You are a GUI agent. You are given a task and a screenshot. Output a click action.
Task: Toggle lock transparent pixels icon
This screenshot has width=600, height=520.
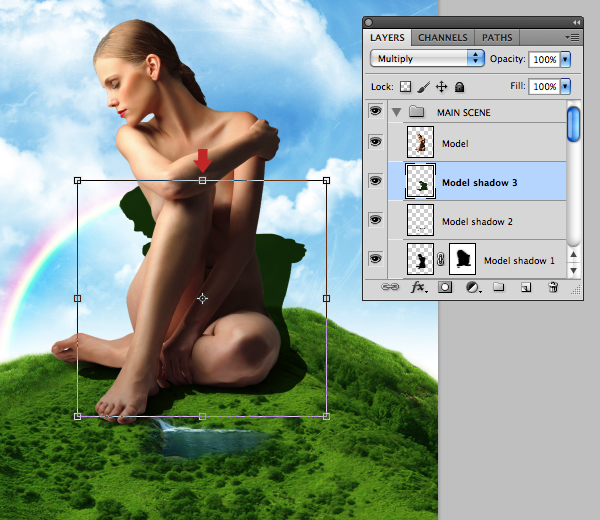(405, 87)
